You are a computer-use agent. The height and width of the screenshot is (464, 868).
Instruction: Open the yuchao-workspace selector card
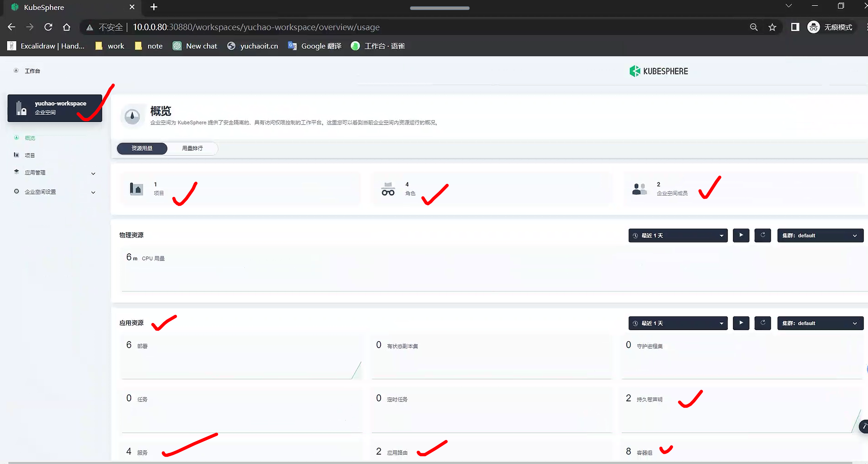(x=55, y=108)
